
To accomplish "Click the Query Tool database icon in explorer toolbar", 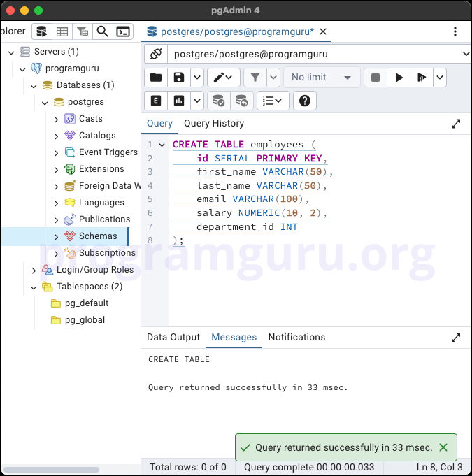I will pyautogui.click(x=42, y=31).
